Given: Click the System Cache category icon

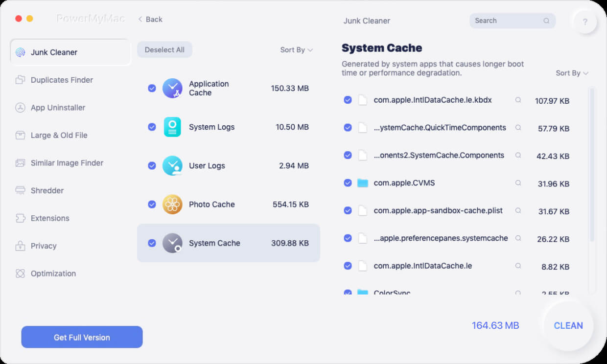Looking at the screenshot, I should (172, 243).
